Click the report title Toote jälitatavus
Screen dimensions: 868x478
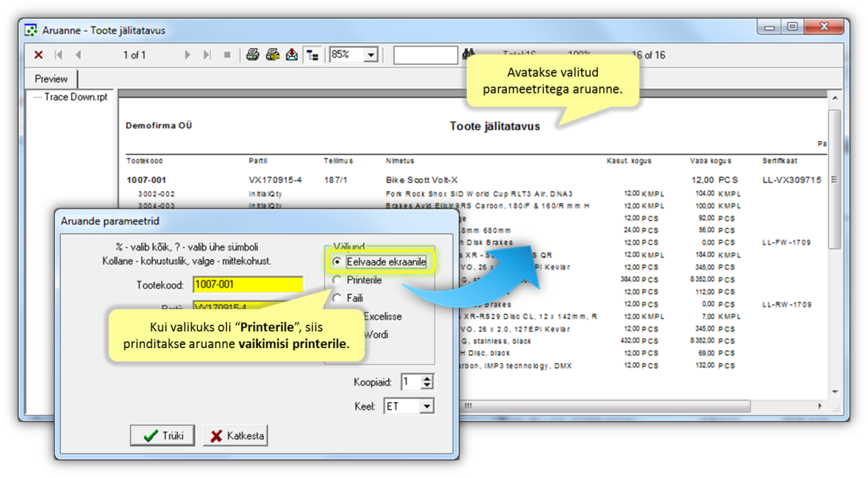(x=495, y=126)
